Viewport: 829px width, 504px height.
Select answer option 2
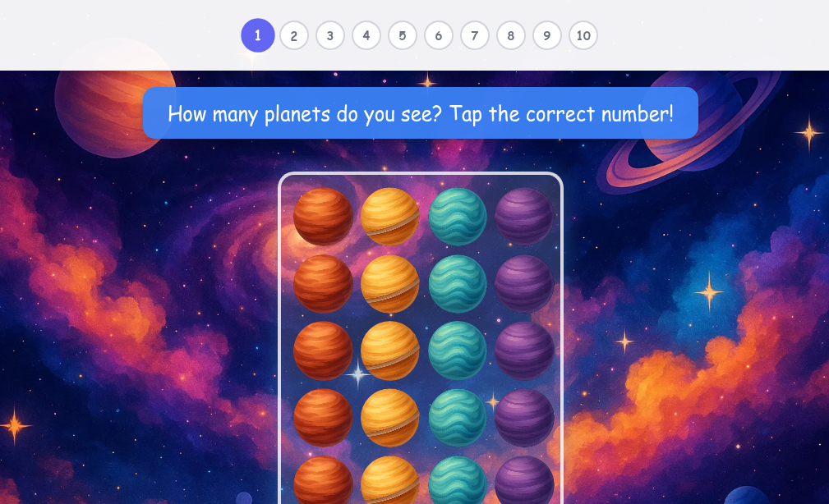[293, 35]
